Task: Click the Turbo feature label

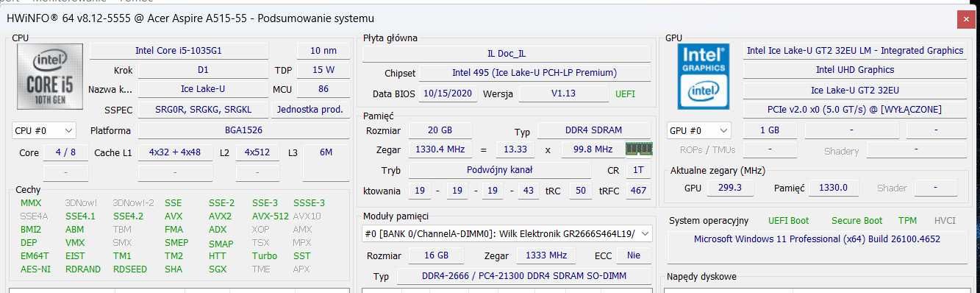Action: pyautogui.click(x=265, y=256)
